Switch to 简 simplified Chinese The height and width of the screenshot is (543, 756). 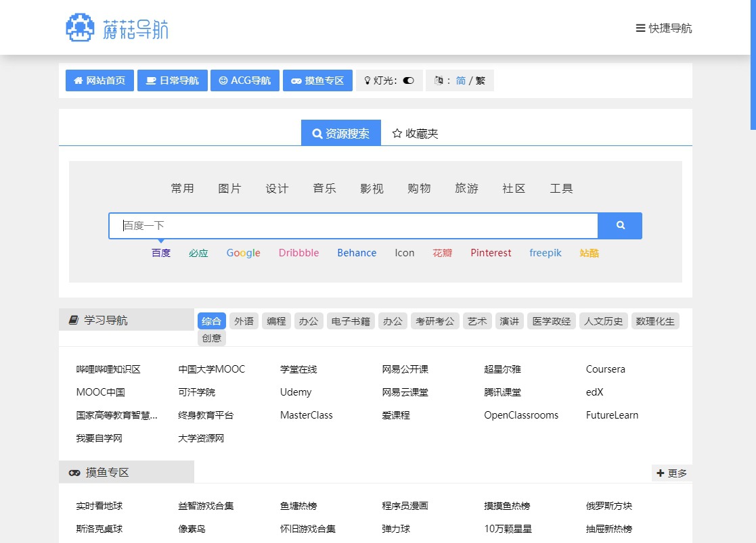pos(461,80)
